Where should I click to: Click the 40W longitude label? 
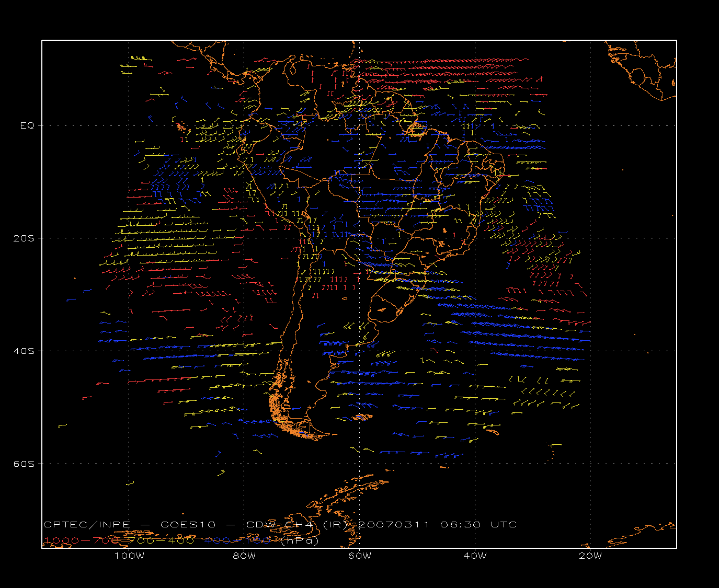click(475, 556)
